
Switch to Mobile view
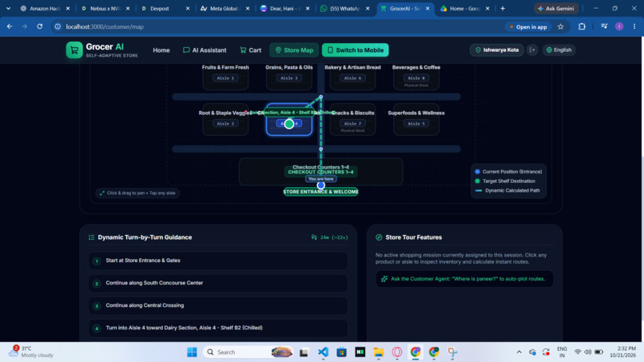(x=356, y=50)
